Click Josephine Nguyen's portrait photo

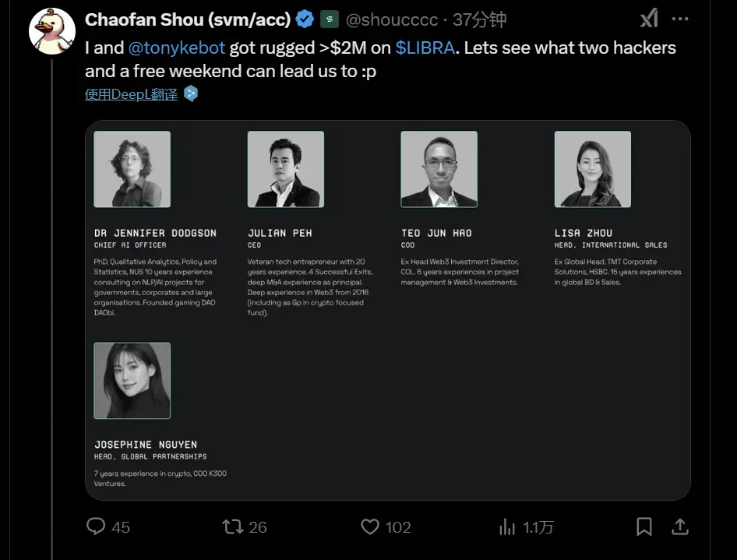(x=132, y=381)
